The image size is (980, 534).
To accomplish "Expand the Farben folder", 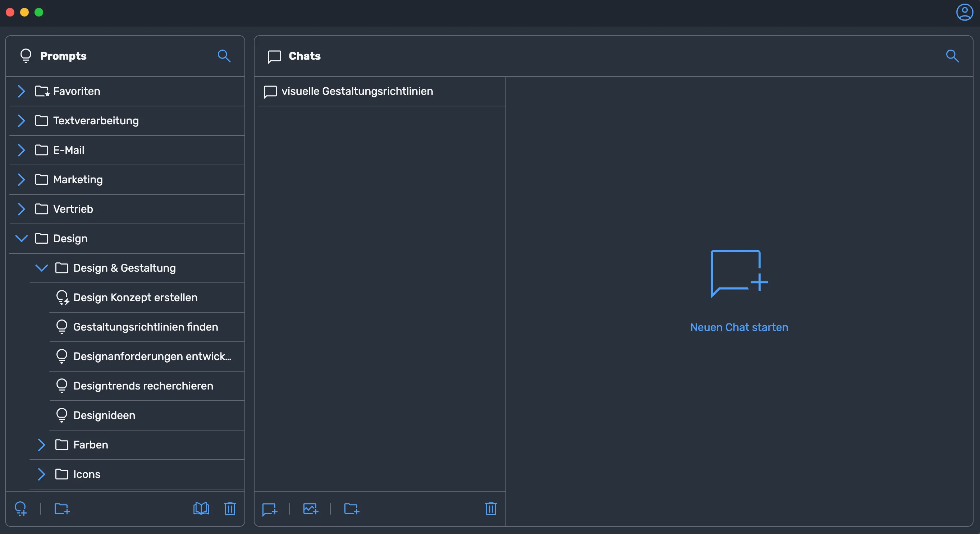I will pos(41,445).
